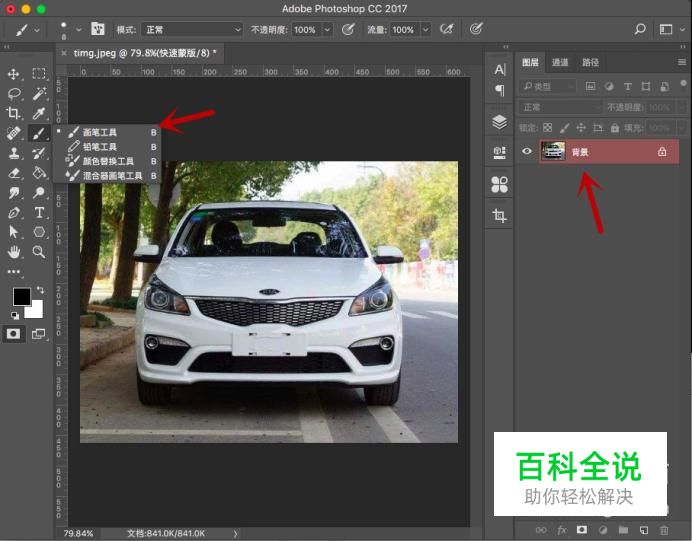Open layer blend mode 正常 dropdown
The height and width of the screenshot is (541, 692).
pyautogui.click(x=560, y=107)
